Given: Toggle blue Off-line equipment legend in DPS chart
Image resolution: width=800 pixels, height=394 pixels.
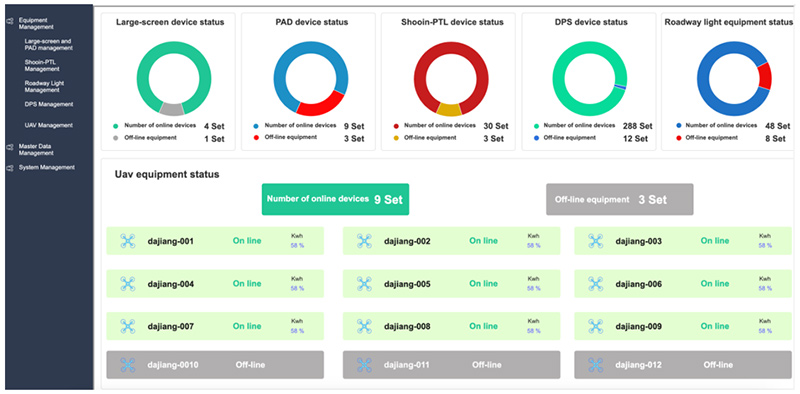Looking at the screenshot, I should click(536, 138).
